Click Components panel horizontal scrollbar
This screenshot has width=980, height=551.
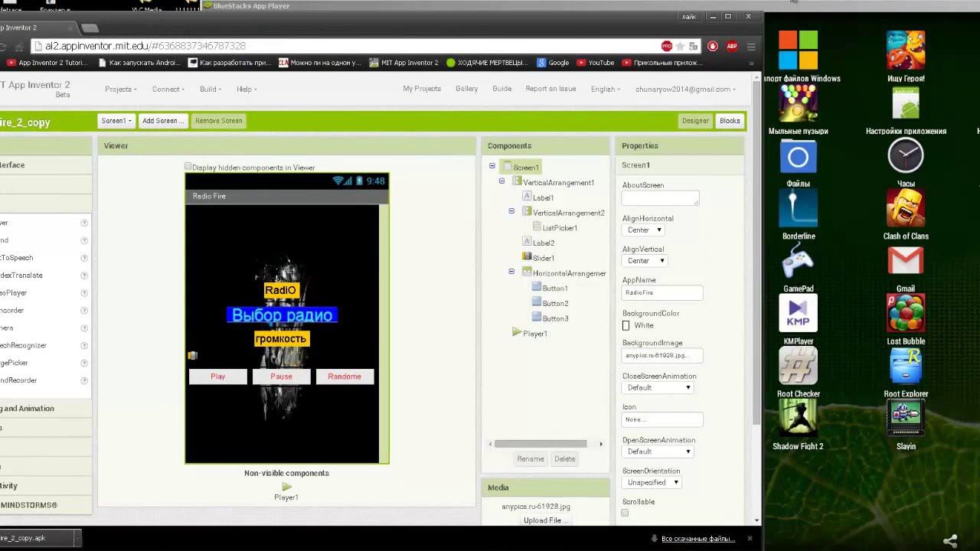[x=541, y=444]
